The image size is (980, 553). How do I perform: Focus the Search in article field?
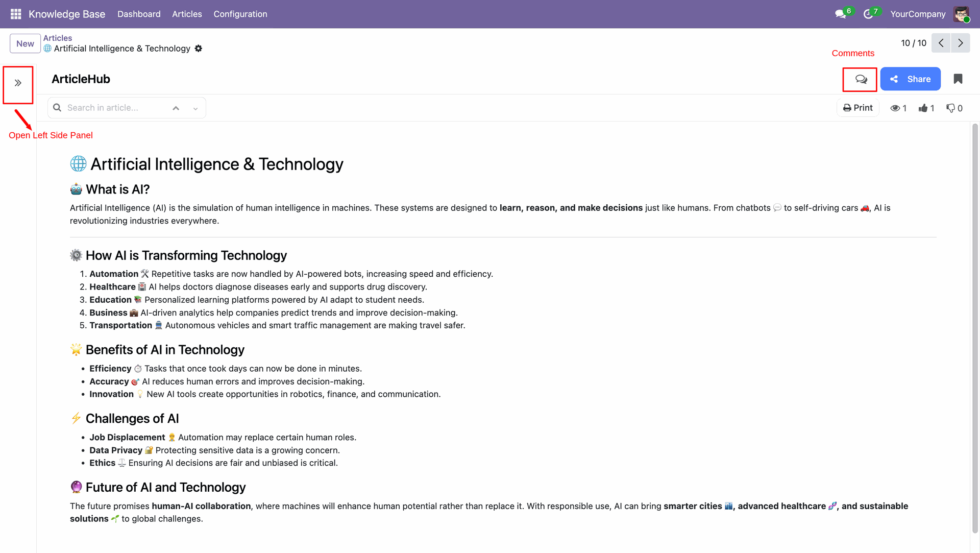point(115,108)
